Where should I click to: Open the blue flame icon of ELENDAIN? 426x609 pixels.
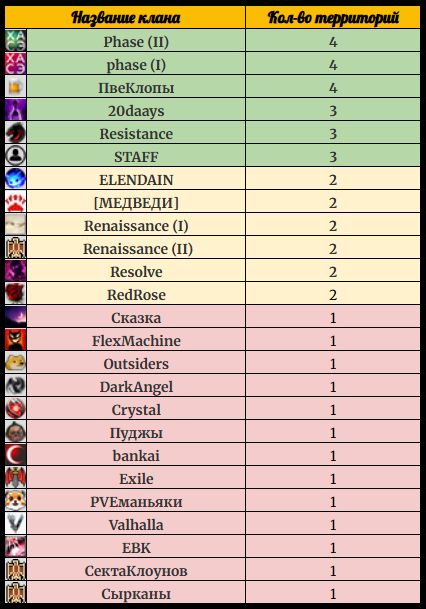16,178
